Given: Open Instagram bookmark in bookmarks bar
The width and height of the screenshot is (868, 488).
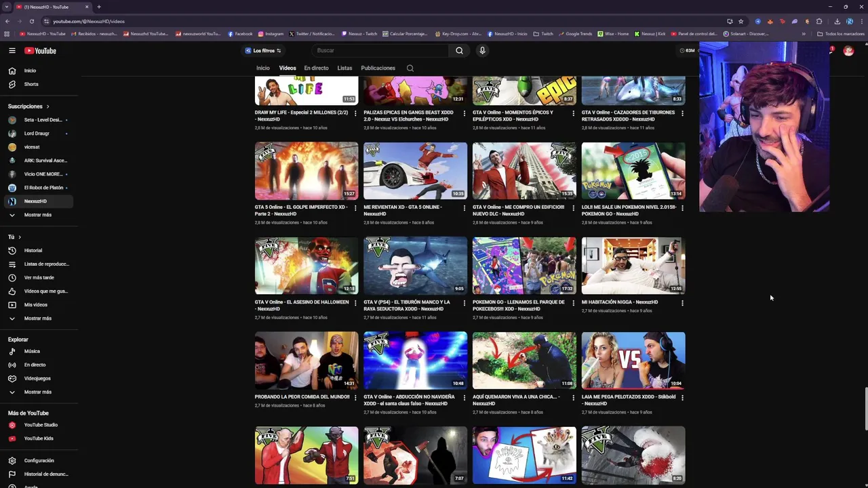Looking at the screenshot, I should (271, 34).
